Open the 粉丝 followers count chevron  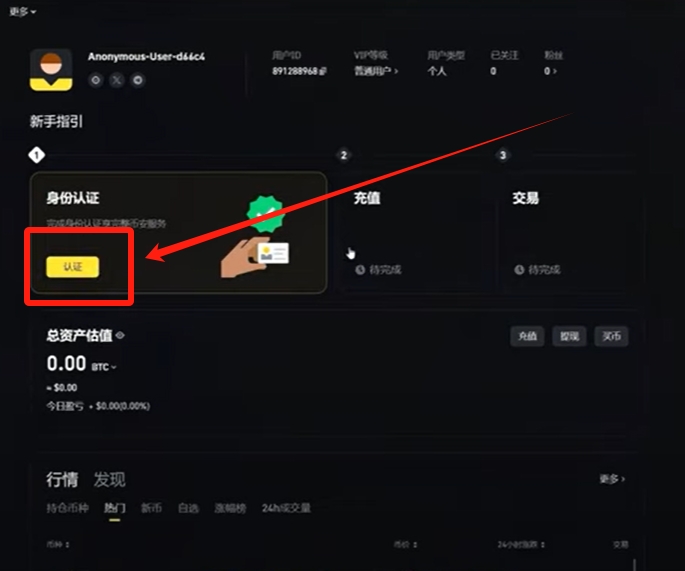555,71
